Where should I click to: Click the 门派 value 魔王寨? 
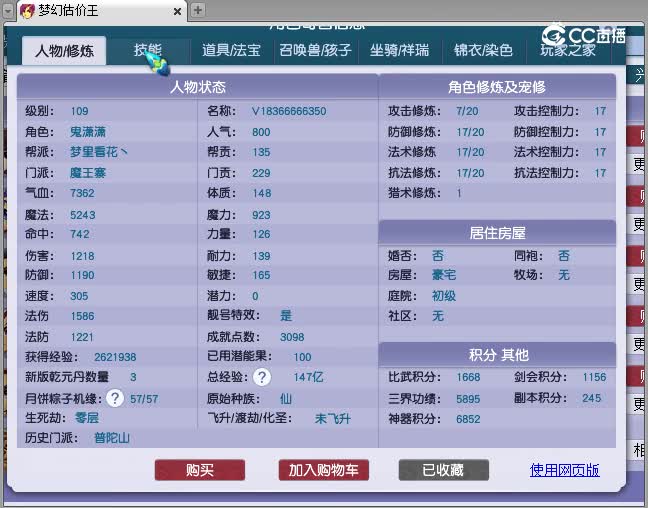[x=88, y=173]
